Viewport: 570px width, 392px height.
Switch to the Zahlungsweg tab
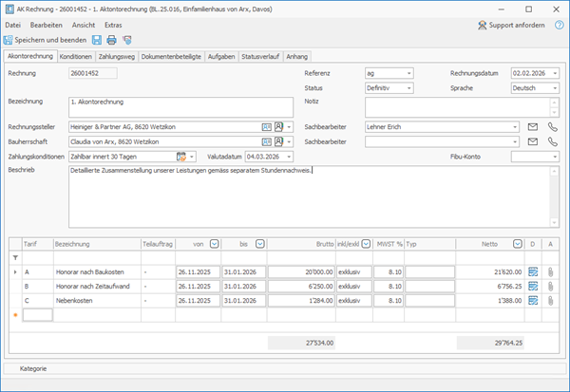point(116,56)
